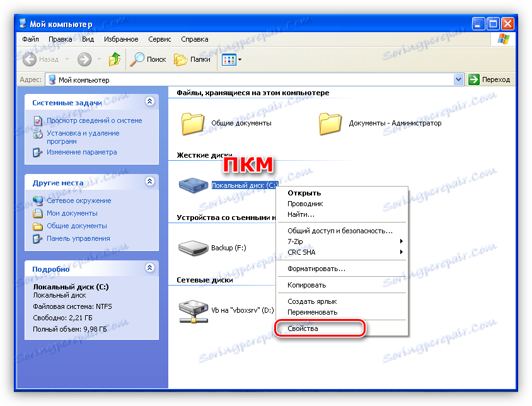
Task: Go up one folder level icon
Action: (x=115, y=59)
